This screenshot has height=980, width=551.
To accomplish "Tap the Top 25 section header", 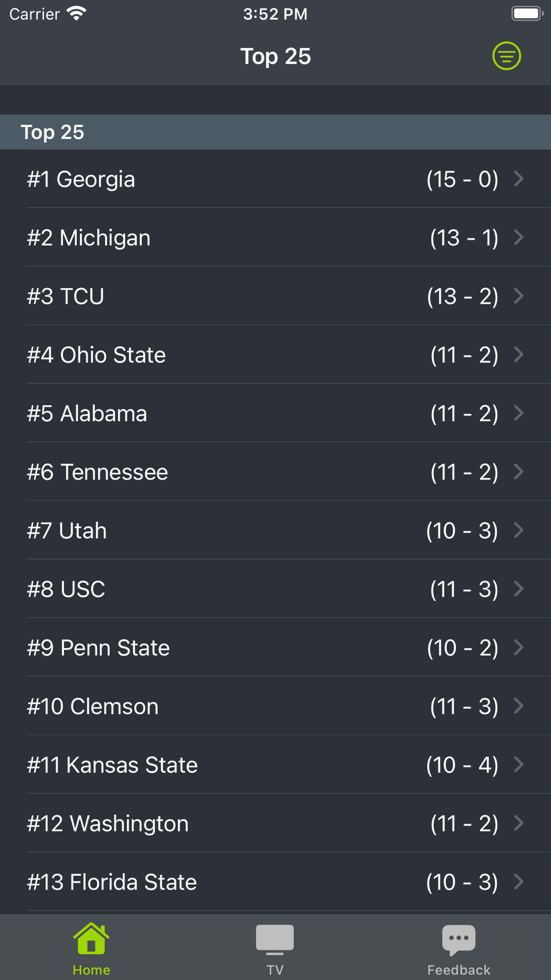I will (53, 132).
